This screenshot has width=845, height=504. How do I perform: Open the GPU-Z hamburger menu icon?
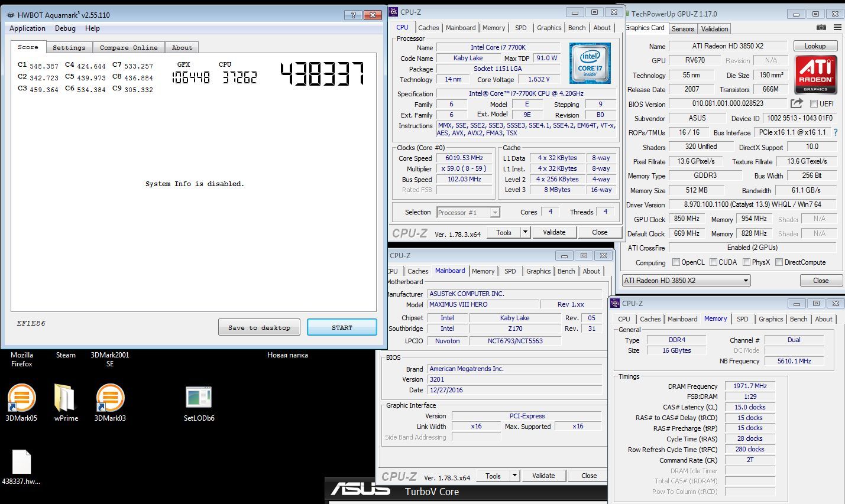837,28
